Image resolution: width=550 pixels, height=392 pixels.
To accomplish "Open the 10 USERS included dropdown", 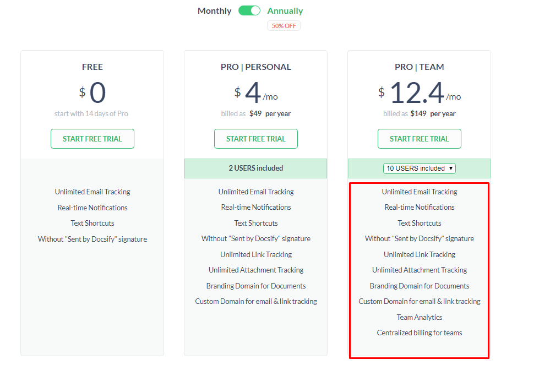I will (x=419, y=168).
